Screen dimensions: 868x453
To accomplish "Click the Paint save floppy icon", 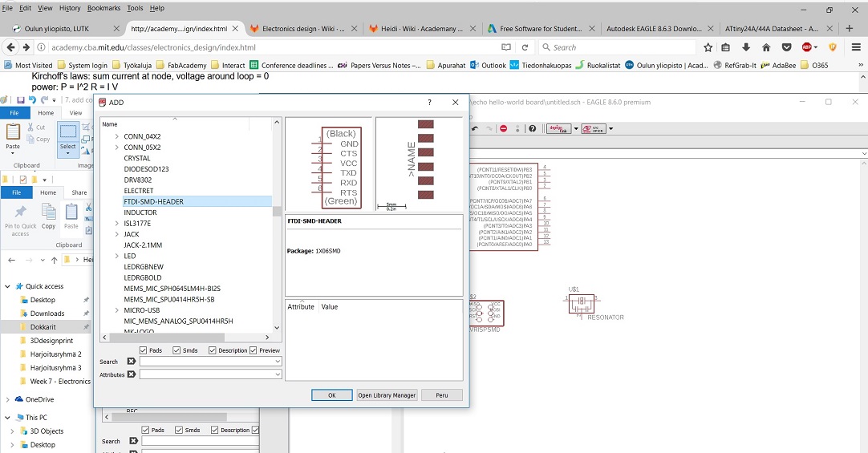I will point(21,100).
